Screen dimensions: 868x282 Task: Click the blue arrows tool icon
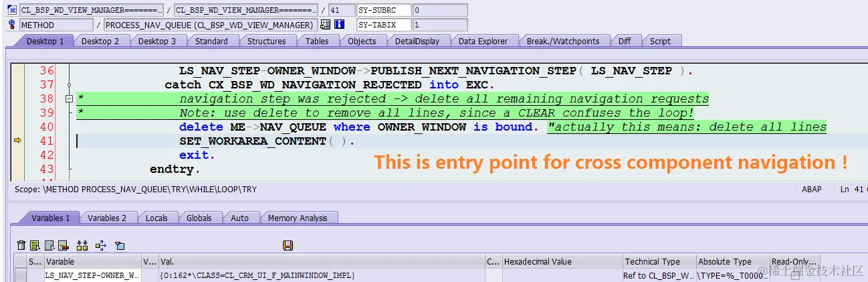coord(101,245)
